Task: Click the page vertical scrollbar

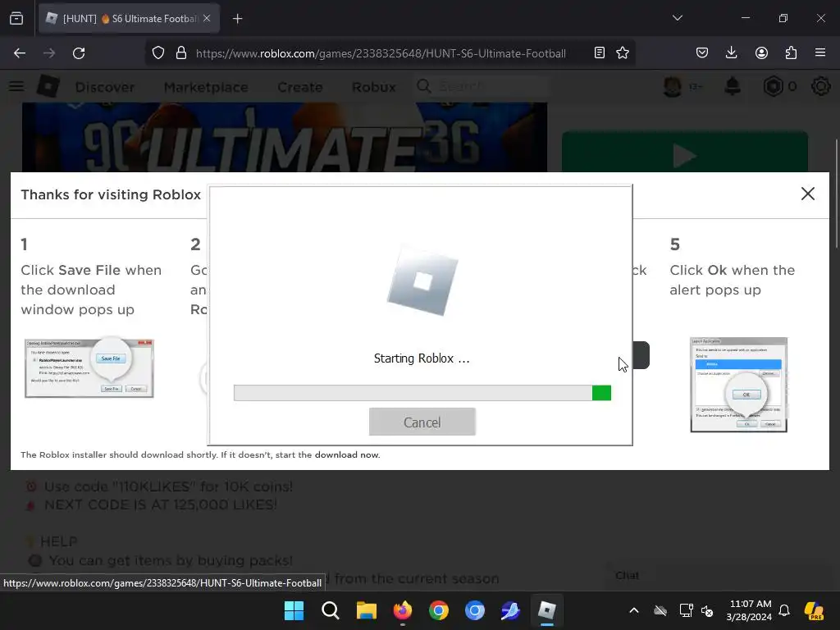Action: [837, 193]
